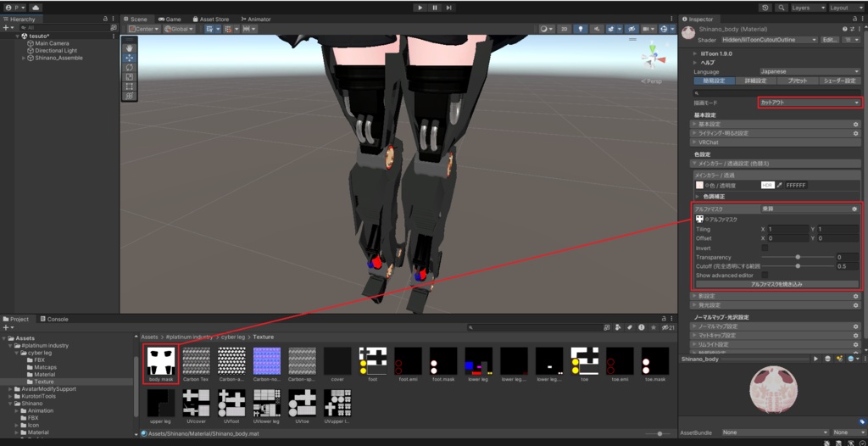Open the Undo History icon
The height and width of the screenshot is (446, 868).
pyautogui.click(x=765, y=8)
